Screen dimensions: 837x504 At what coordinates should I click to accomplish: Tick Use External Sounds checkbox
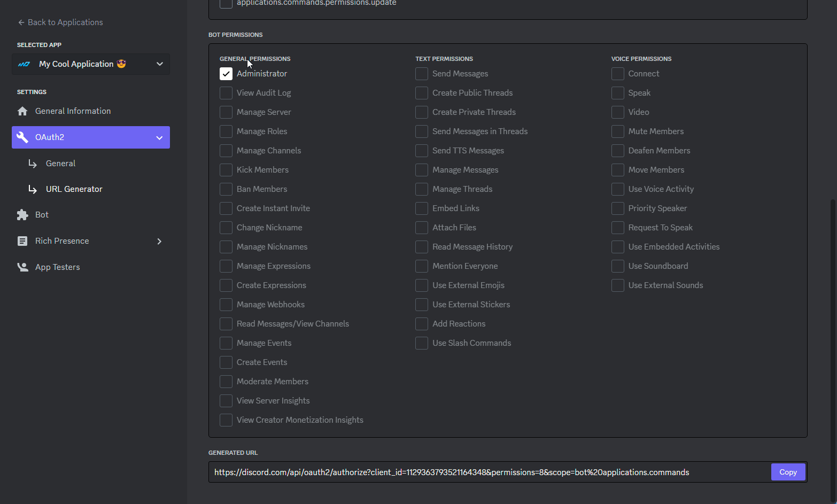pyautogui.click(x=618, y=285)
